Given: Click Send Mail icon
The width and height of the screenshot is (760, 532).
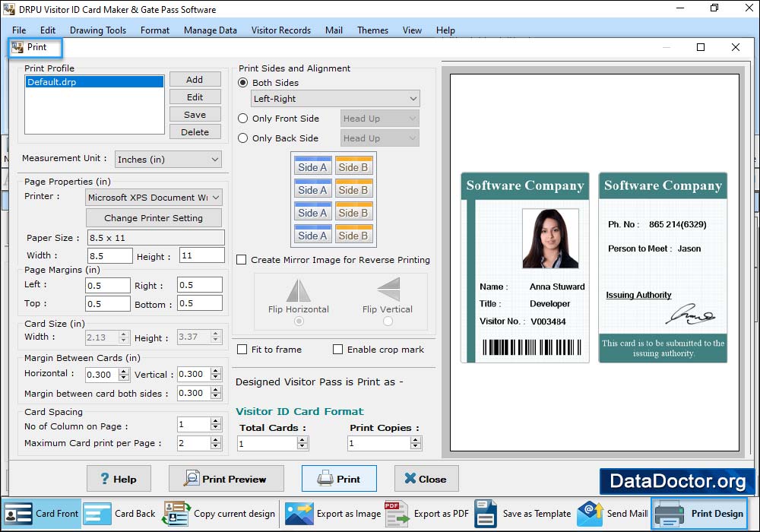Looking at the screenshot, I should [590, 514].
